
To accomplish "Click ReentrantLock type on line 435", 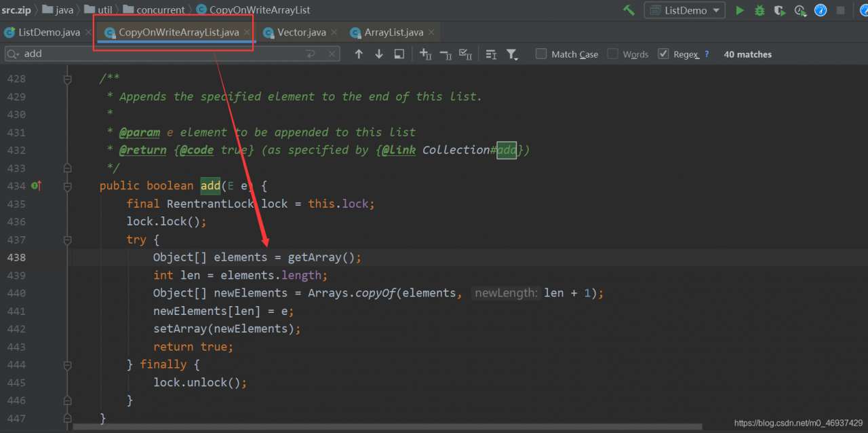I will click(x=210, y=204).
